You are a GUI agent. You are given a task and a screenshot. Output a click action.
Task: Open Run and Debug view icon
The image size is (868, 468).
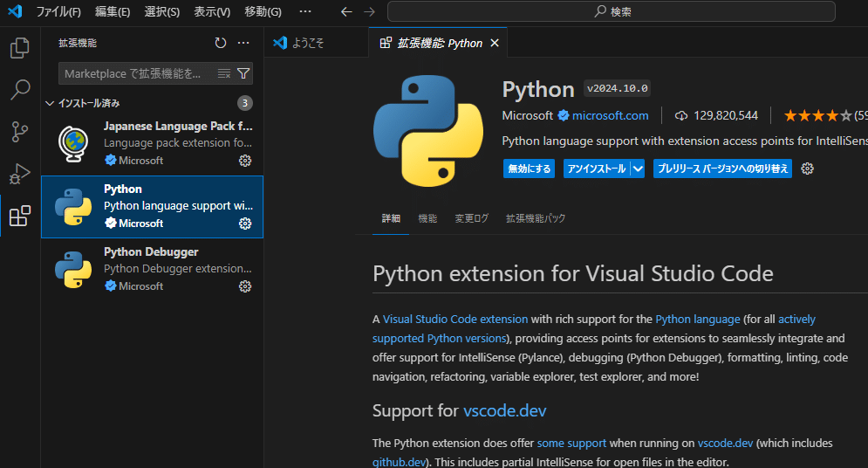tap(19, 174)
